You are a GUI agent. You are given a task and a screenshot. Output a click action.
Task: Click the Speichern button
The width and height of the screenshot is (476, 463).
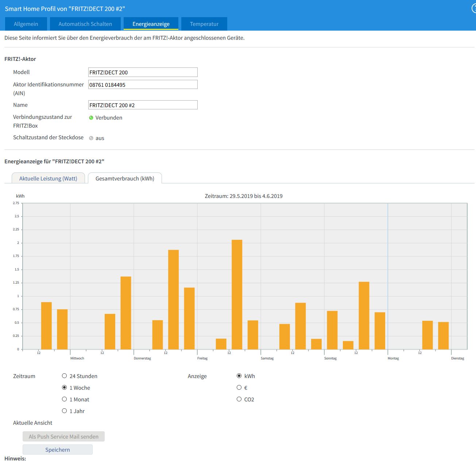coord(58,450)
